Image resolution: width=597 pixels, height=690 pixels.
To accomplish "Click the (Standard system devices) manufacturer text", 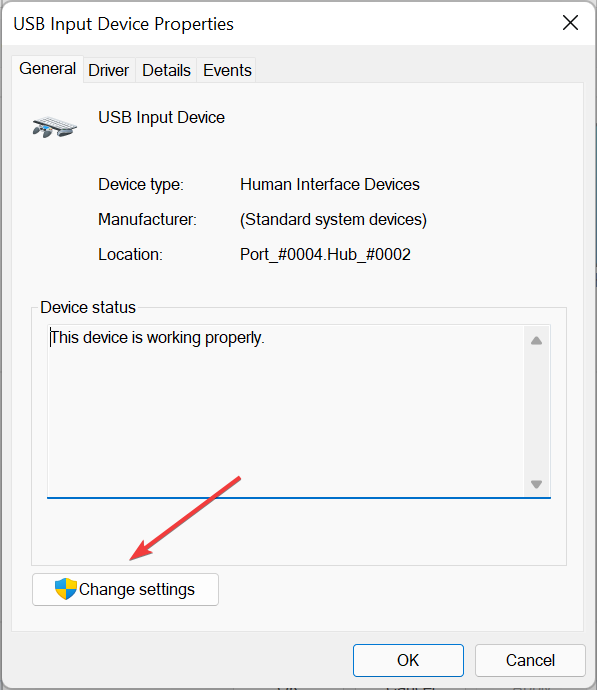I will tap(333, 219).
